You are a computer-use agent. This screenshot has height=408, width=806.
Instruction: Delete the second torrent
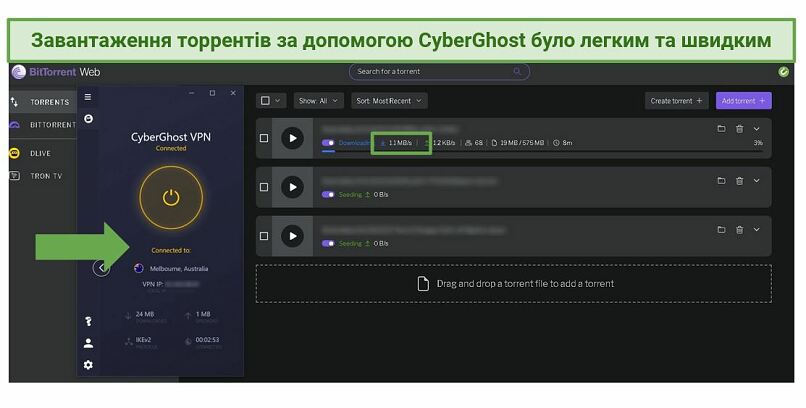[739, 181]
